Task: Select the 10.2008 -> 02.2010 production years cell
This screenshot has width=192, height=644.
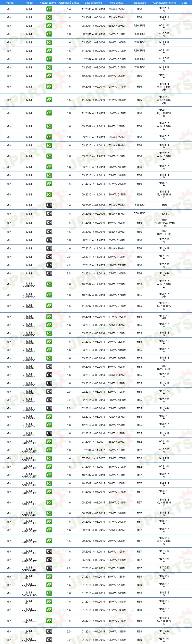Action: point(93,317)
